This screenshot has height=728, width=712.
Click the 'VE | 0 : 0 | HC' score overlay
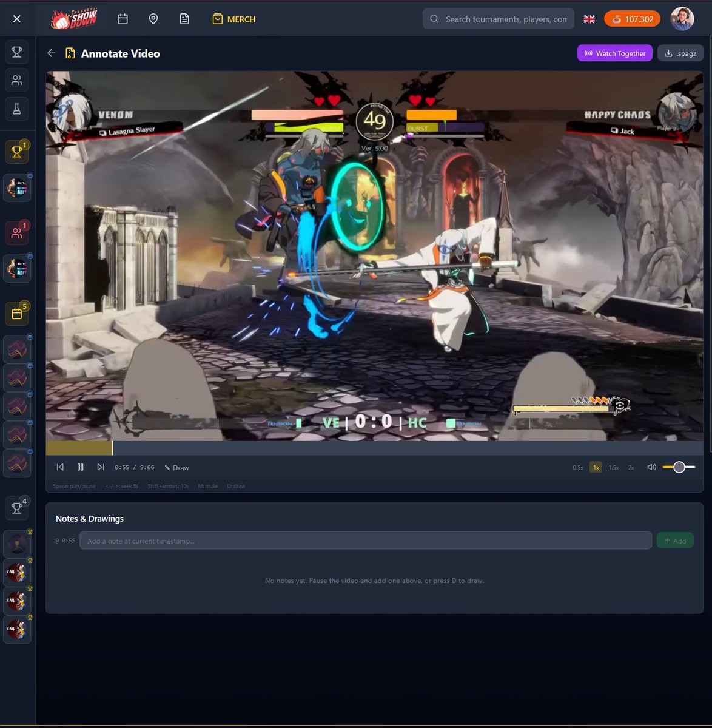(x=374, y=422)
